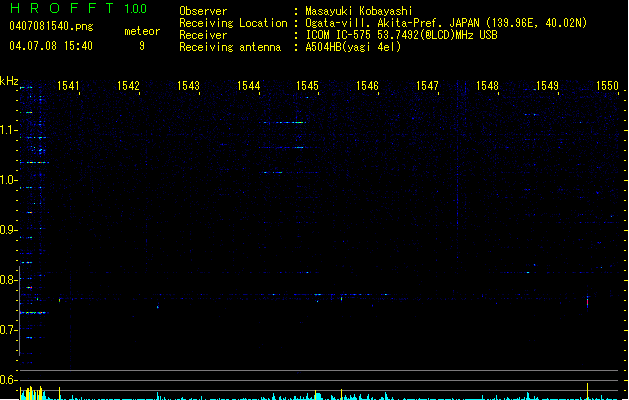Click the 1544 time axis marker
The height and width of the screenshot is (400, 629).
pos(248,86)
